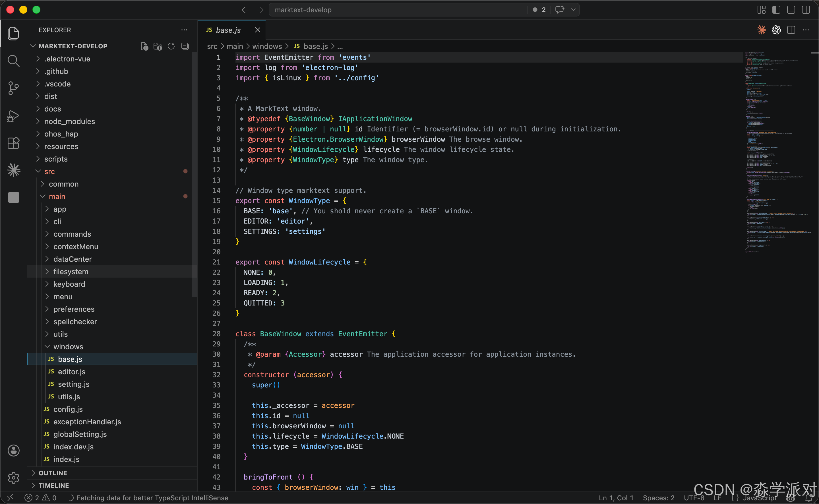The image size is (819, 504).
Task: Open the Explorer view in the activity bar
Action: [13, 33]
